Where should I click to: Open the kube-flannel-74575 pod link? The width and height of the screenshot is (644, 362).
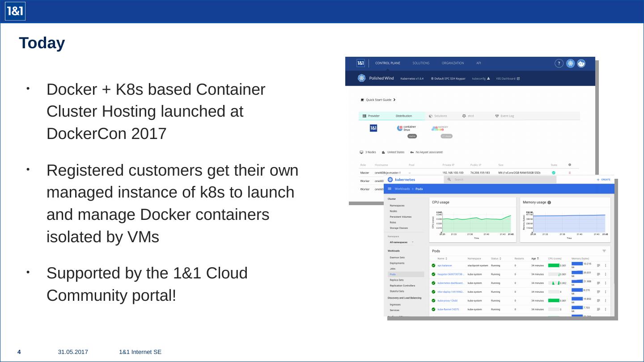[448, 309]
